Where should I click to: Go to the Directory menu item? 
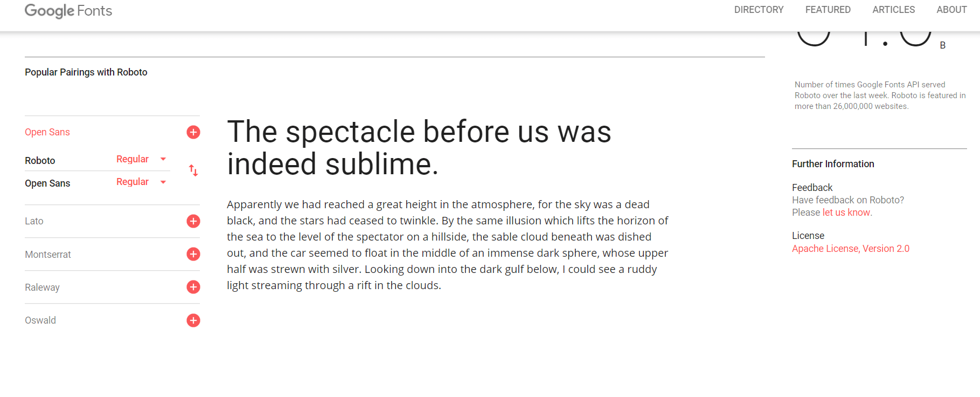(x=759, y=10)
